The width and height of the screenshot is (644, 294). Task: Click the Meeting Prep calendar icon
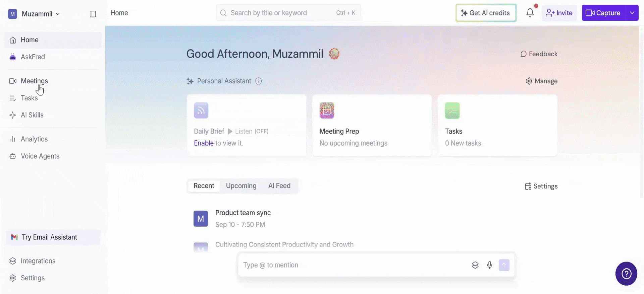(327, 111)
